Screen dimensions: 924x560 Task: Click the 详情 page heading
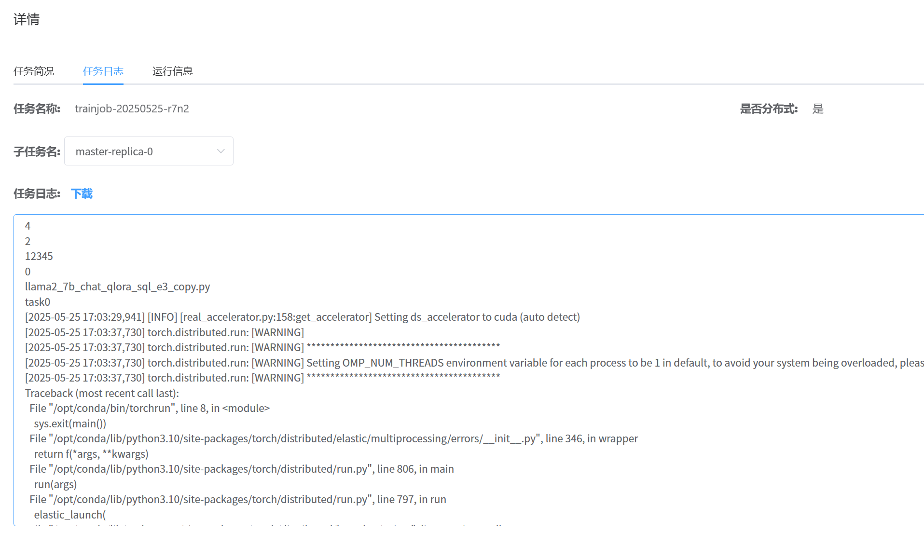pyautogui.click(x=27, y=19)
